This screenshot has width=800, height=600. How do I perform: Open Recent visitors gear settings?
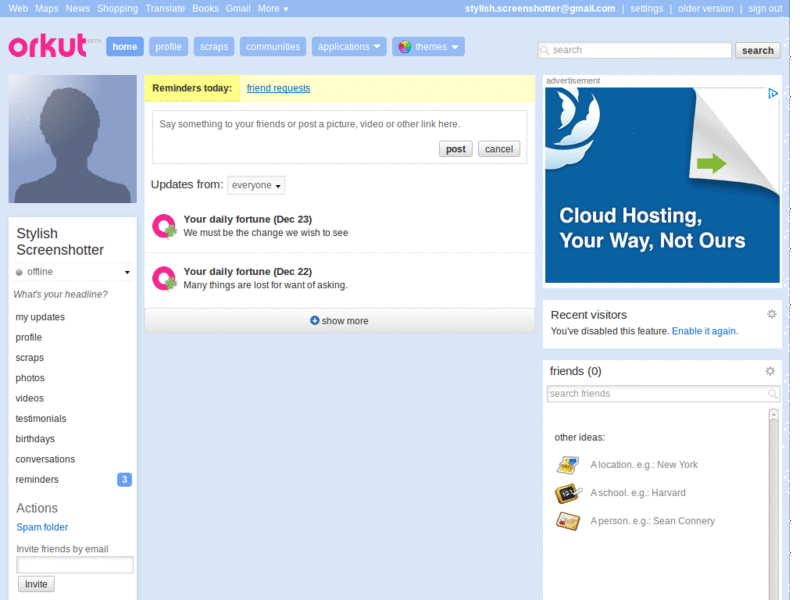(x=771, y=314)
